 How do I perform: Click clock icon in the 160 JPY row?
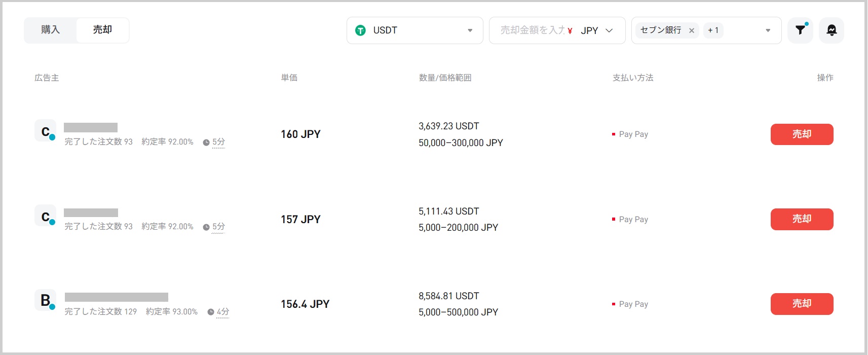[206, 143]
